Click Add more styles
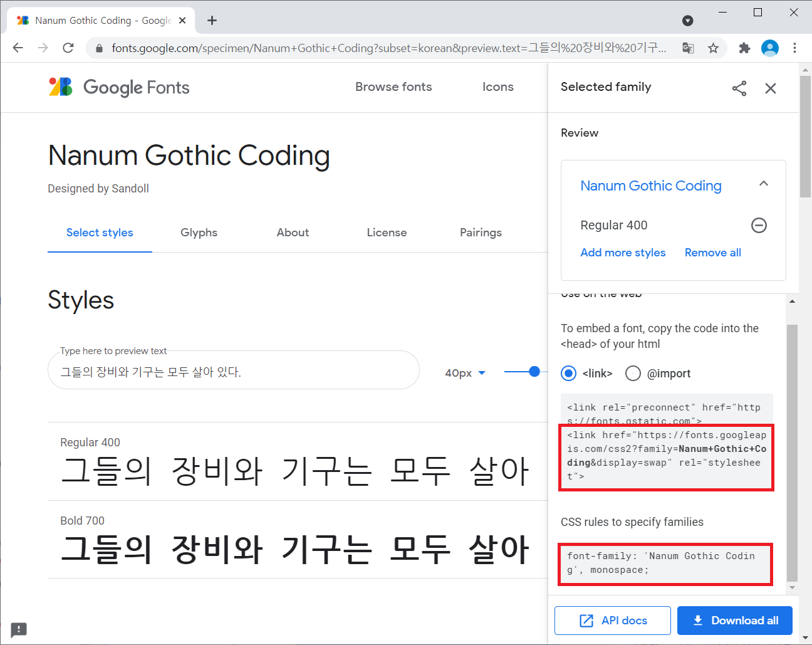 [623, 253]
